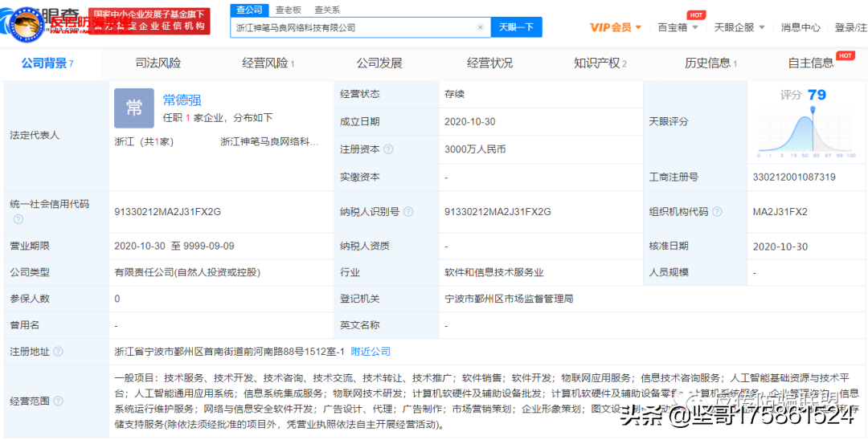Click the 软件和信息技术服务业 industry value
This screenshot has width=868, height=440.
[x=495, y=272]
